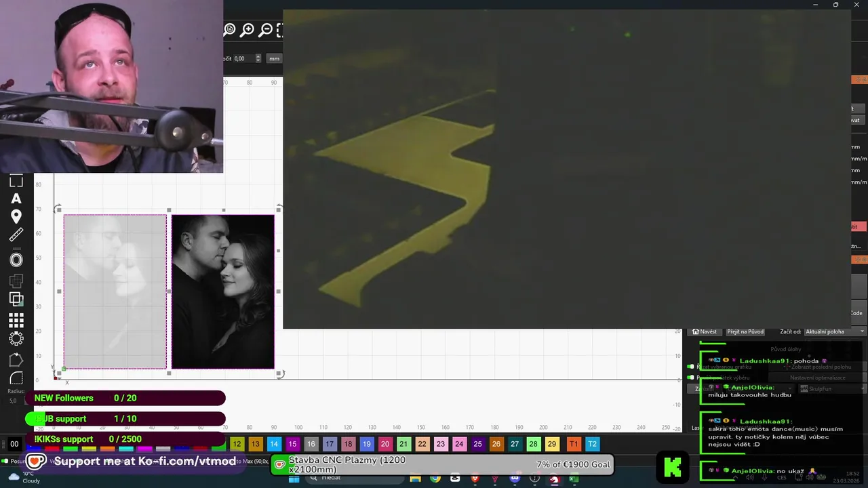The width and height of the screenshot is (868, 488).
Task: Pick layer color swatch 15
Action: coord(292,444)
